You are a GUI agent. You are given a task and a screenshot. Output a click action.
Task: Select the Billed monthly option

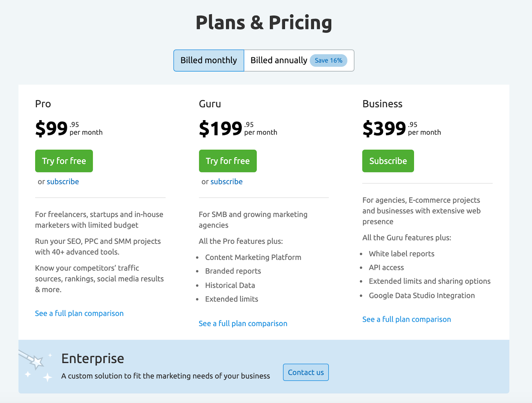209,61
